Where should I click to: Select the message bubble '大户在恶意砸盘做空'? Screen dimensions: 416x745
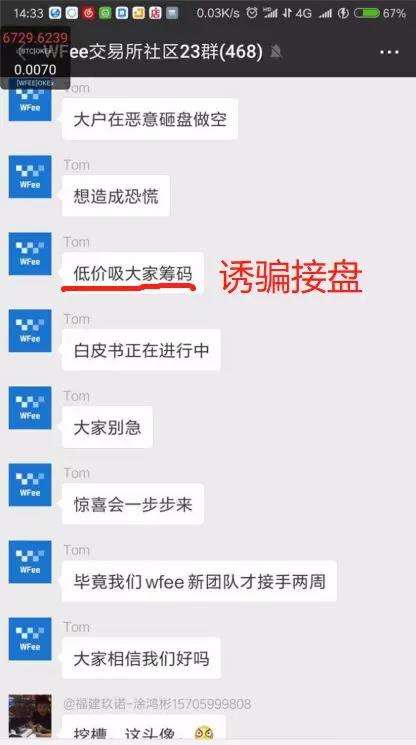[150, 119]
